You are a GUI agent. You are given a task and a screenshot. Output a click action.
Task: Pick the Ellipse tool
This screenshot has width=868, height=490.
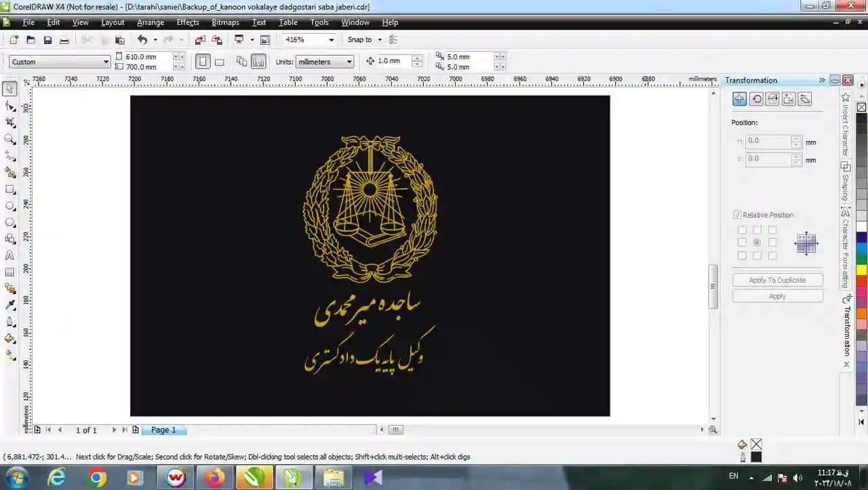(9, 206)
